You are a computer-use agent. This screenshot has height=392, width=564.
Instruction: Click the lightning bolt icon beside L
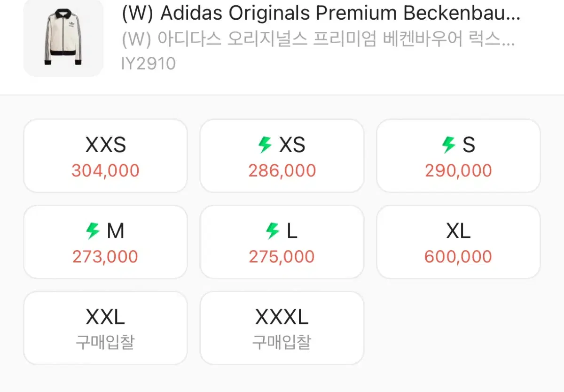tap(273, 231)
